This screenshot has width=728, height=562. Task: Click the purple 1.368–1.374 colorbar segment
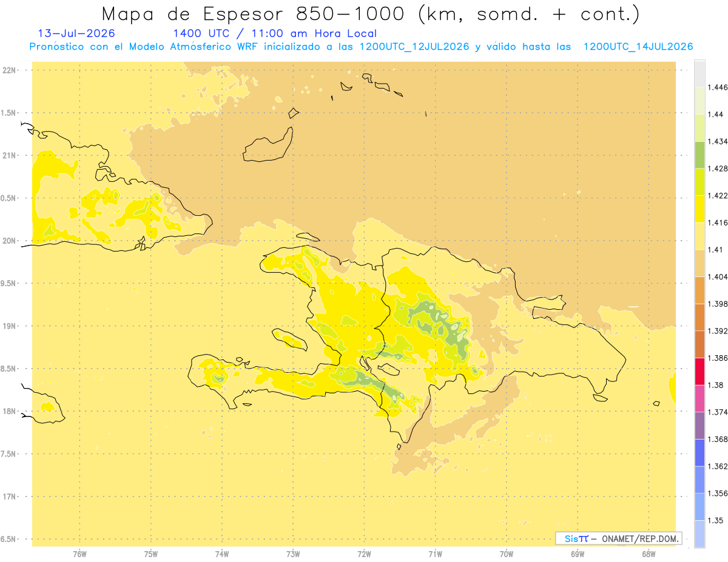[x=699, y=426]
